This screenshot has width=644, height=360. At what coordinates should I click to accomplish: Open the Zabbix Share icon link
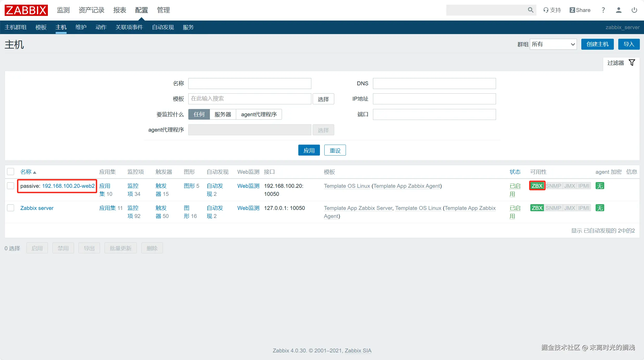pos(580,10)
